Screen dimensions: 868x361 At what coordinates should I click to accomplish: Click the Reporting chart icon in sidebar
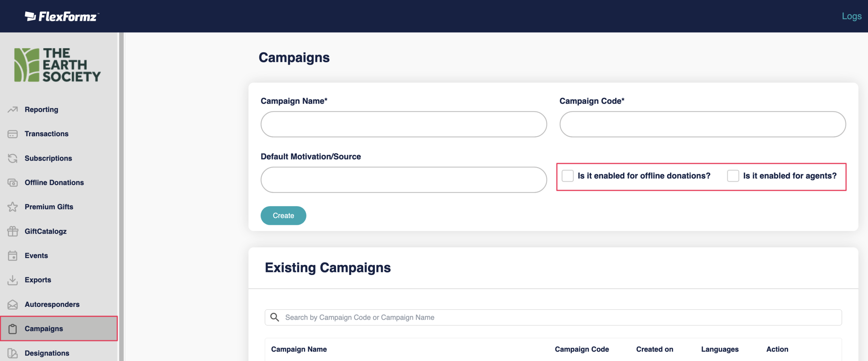tap(13, 109)
